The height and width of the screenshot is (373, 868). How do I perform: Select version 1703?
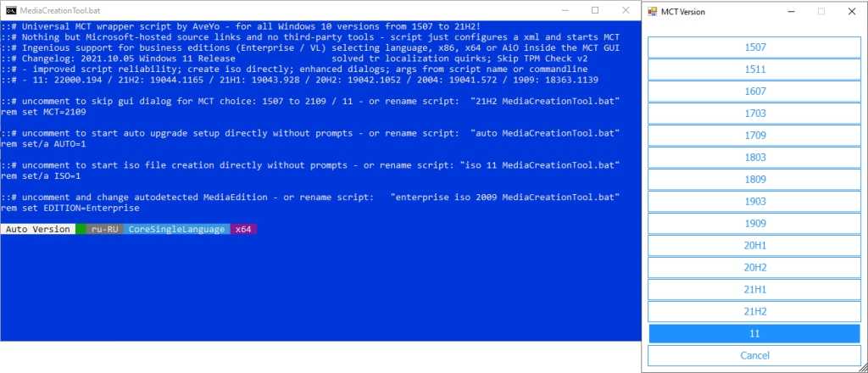coord(755,114)
